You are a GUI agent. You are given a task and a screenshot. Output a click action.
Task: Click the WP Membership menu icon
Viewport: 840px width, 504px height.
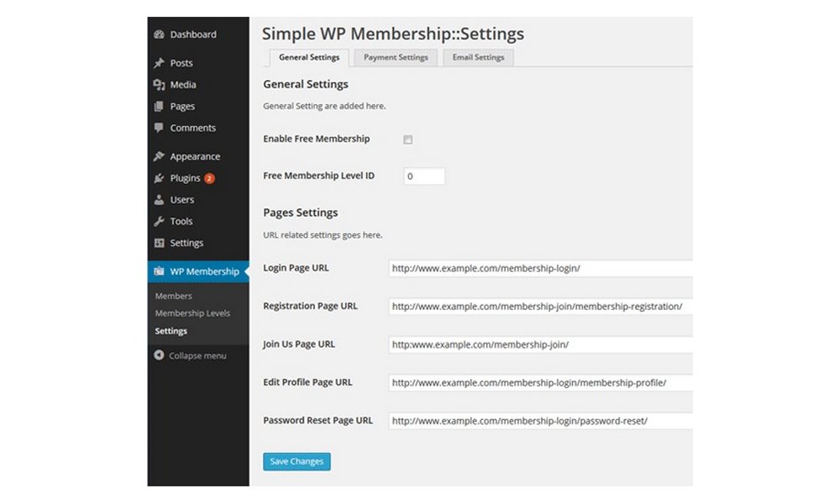(159, 271)
